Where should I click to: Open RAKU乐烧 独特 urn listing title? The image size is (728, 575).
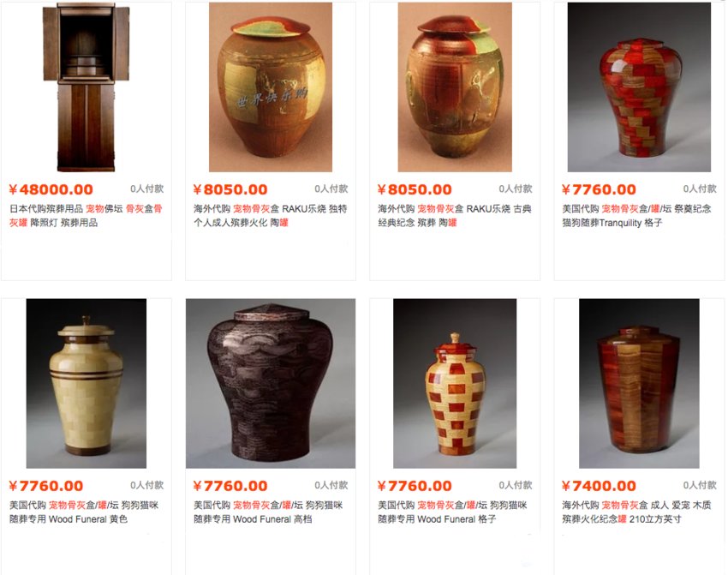(270, 215)
